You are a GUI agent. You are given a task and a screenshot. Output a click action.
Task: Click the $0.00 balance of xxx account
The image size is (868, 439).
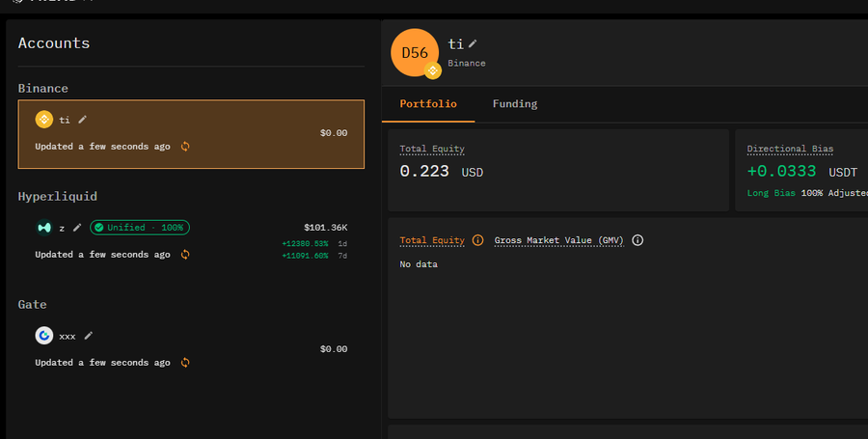tap(334, 348)
